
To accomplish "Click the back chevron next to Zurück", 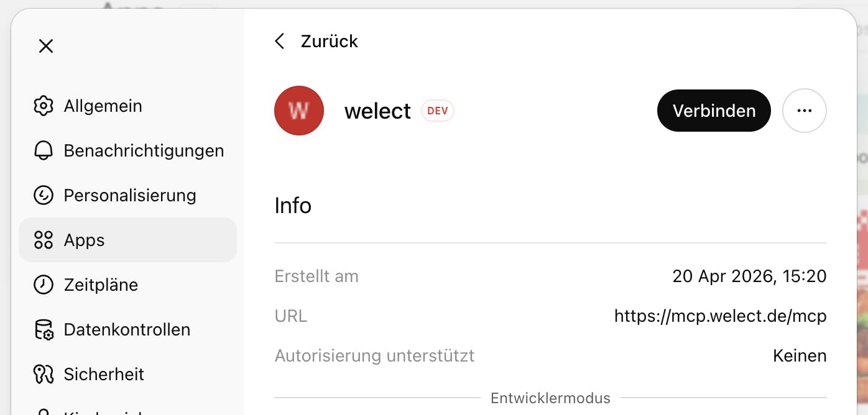I will click(279, 41).
